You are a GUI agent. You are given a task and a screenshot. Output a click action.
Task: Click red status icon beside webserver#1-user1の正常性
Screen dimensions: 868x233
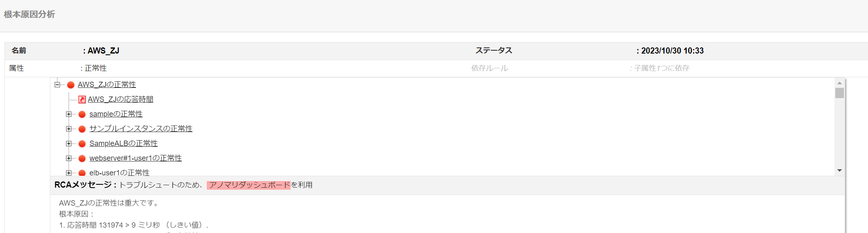82,159
